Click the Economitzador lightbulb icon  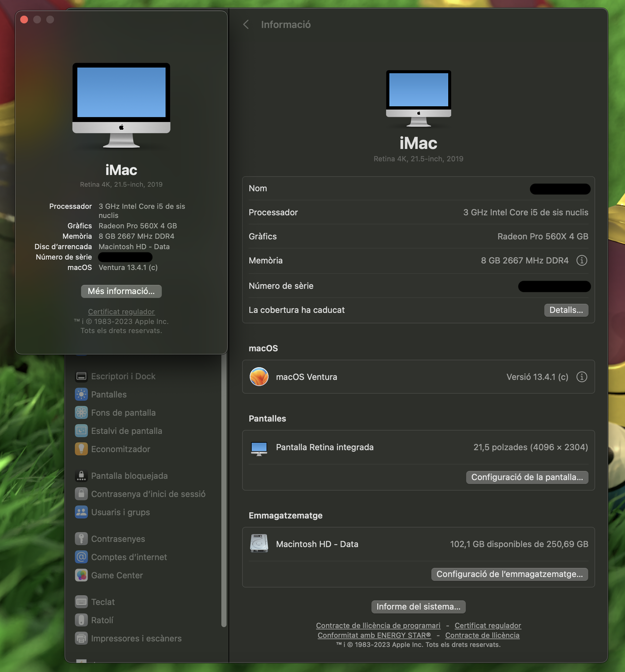pyautogui.click(x=81, y=449)
